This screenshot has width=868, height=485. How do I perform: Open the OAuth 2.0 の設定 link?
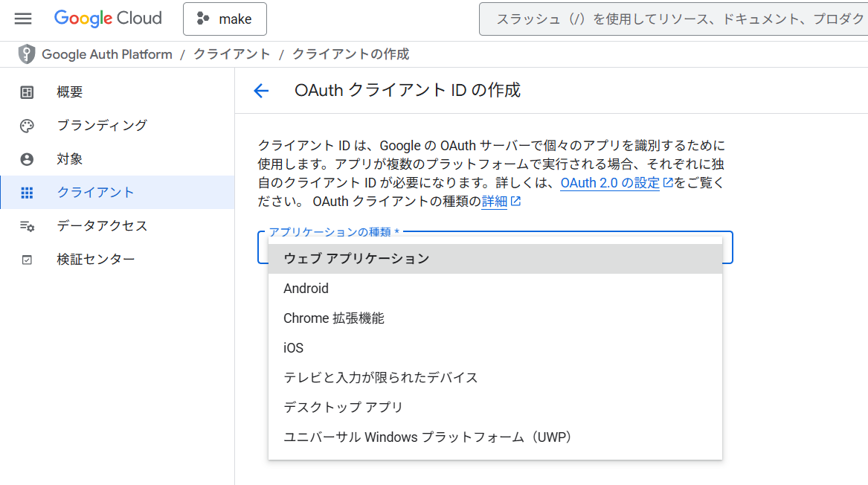point(610,183)
